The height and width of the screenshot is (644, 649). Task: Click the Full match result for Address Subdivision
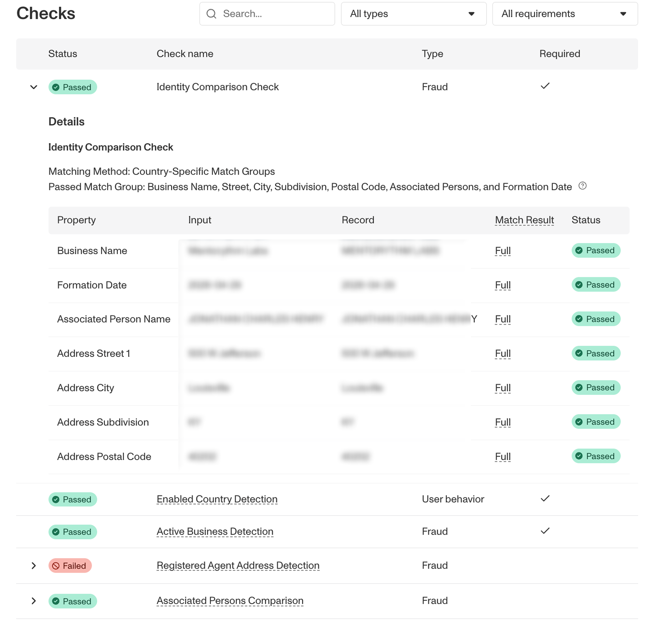coord(503,422)
